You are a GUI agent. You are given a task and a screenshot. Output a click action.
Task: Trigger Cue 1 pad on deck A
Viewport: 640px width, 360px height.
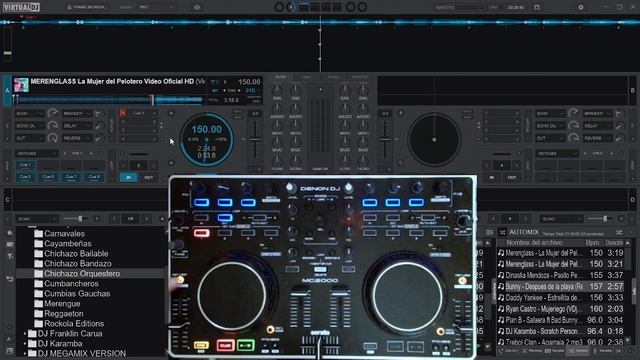[x=25, y=165]
